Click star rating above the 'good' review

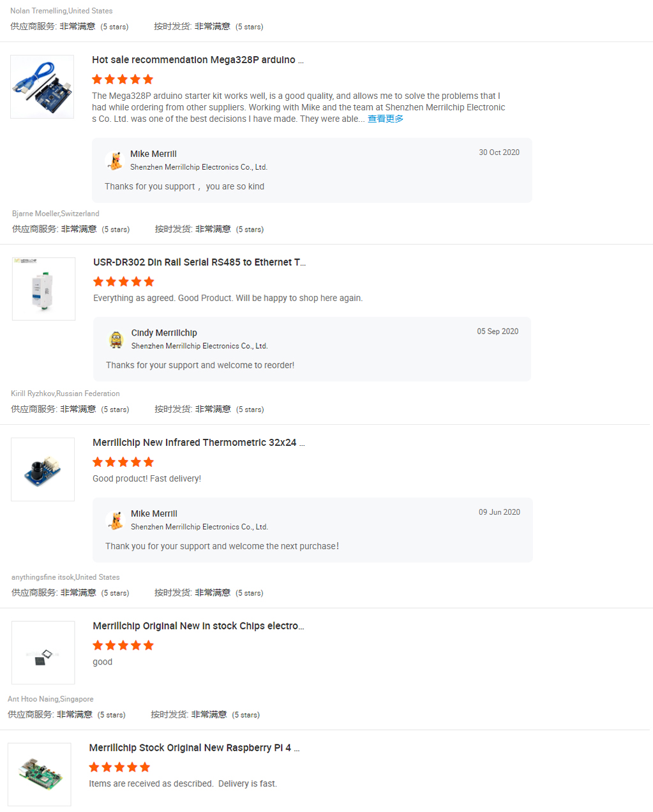pyautogui.click(x=123, y=645)
